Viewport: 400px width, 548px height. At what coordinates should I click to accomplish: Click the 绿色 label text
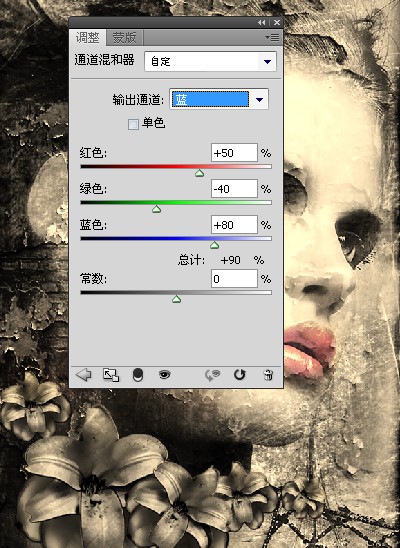coord(93,189)
